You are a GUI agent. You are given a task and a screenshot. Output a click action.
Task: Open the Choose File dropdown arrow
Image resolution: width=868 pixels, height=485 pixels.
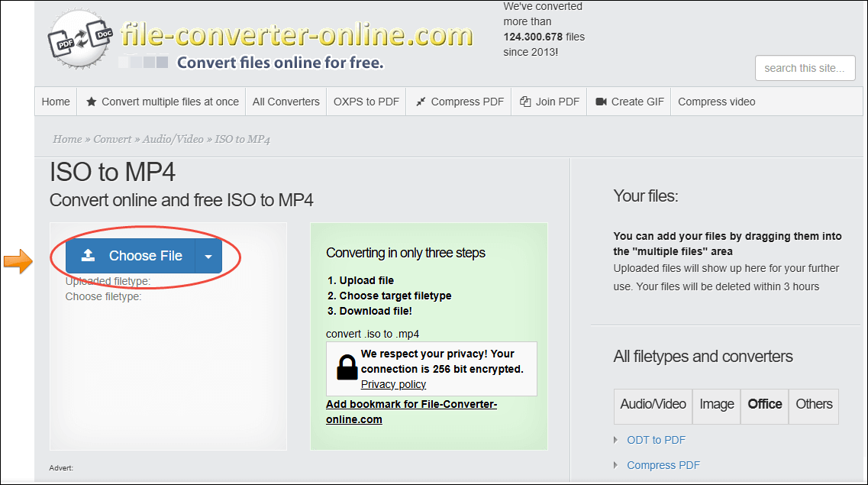208,256
